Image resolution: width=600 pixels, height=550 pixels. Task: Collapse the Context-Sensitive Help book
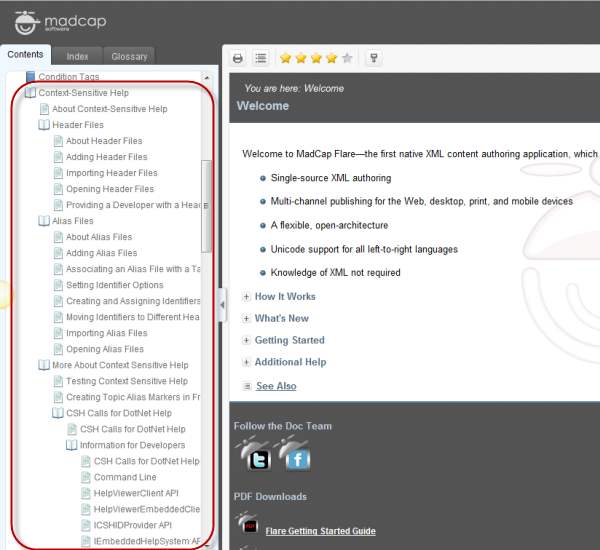click(x=30, y=93)
